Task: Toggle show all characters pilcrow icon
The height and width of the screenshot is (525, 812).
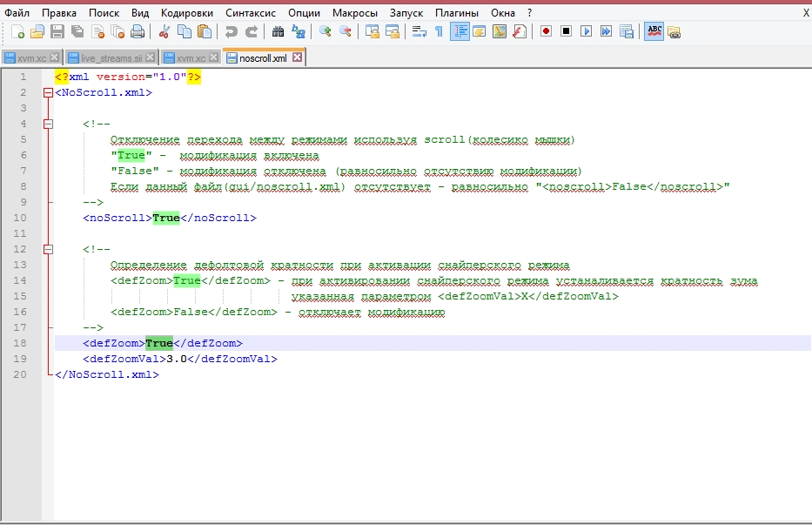Action: coord(439,32)
